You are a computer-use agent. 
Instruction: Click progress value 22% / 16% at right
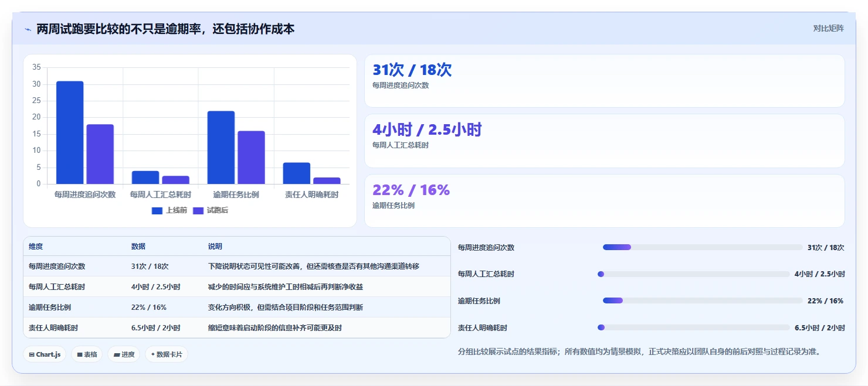pos(825,300)
